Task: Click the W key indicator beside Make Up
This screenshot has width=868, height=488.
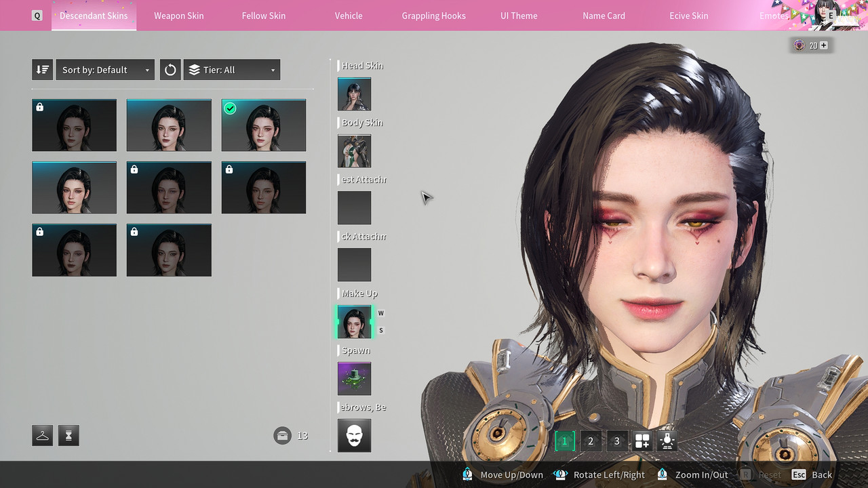Action: 381,313
